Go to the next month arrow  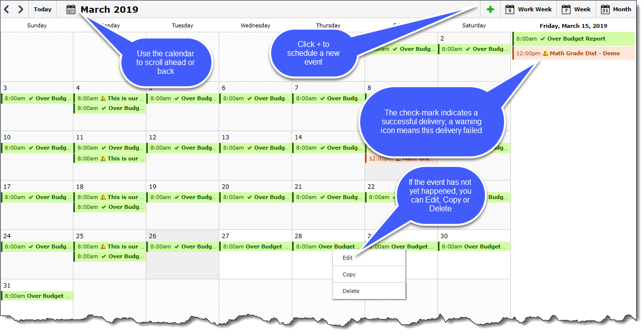click(x=21, y=9)
